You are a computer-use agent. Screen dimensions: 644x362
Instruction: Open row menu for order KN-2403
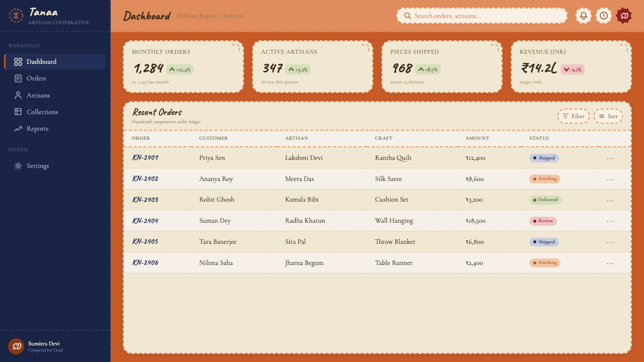pos(610,201)
